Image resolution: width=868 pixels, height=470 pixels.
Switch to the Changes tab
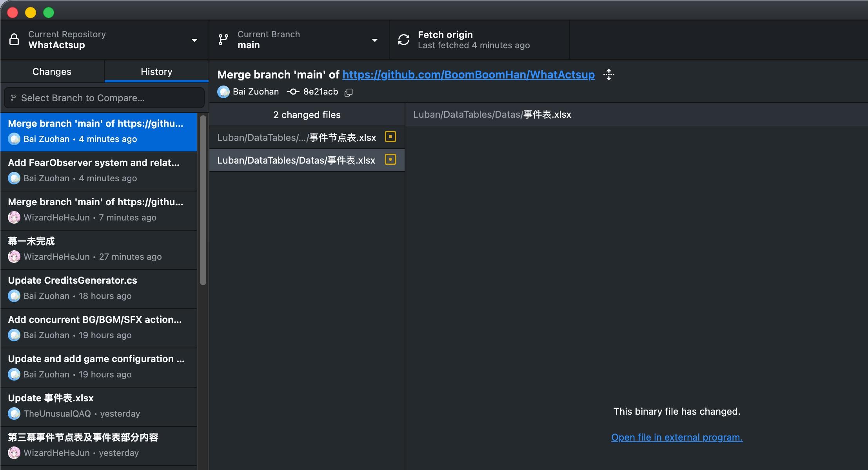(x=52, y=71)
